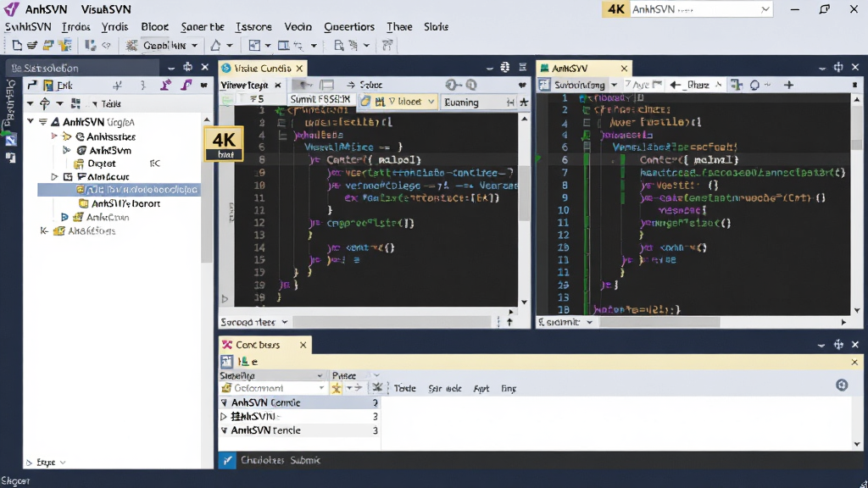Select the AnhSVN Tencle row in the bottom list
Image resolution: width=868 pixels, height=488 pixels.
[299, 430]
